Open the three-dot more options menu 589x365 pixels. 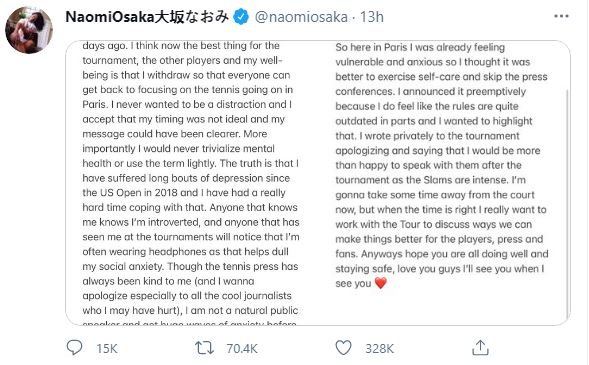coord(561,16)
